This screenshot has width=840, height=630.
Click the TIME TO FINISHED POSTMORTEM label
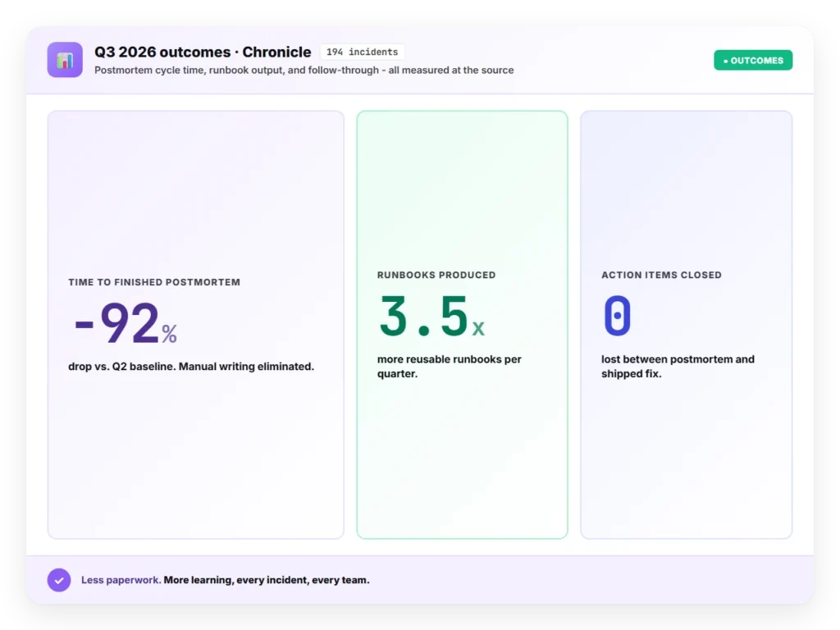pyautogui.click(x=154, y=282)
